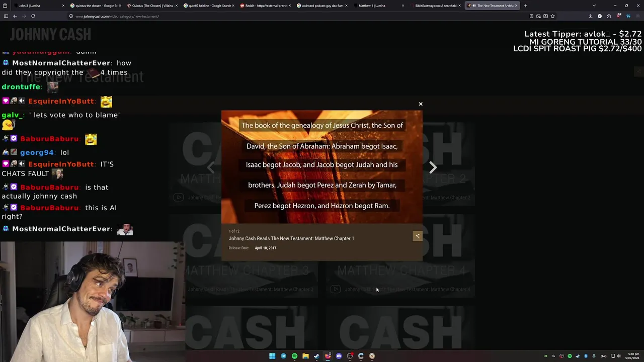Open the Windows Start menu
Viewport: 644px width, 362px height.
(x=272, y=356)
